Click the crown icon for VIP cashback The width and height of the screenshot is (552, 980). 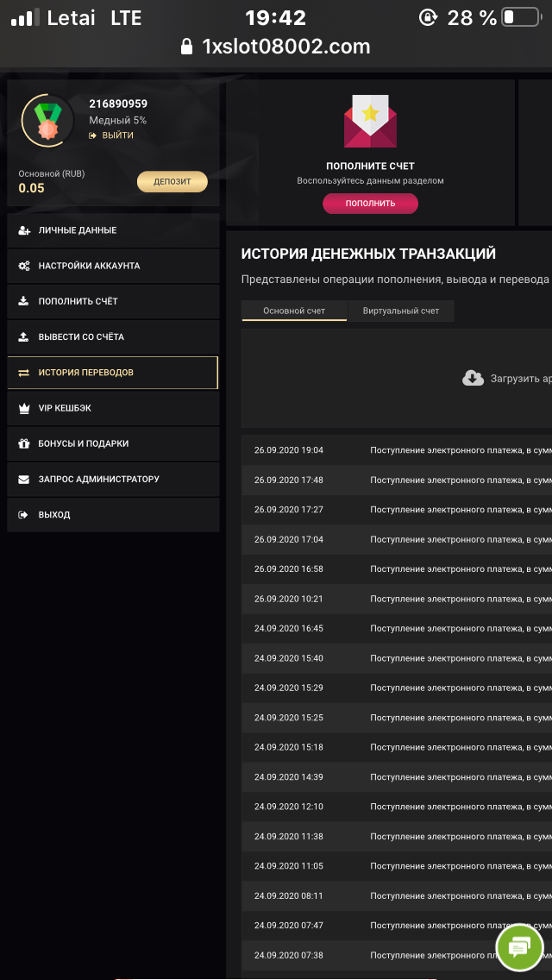[x=23, y=408]
